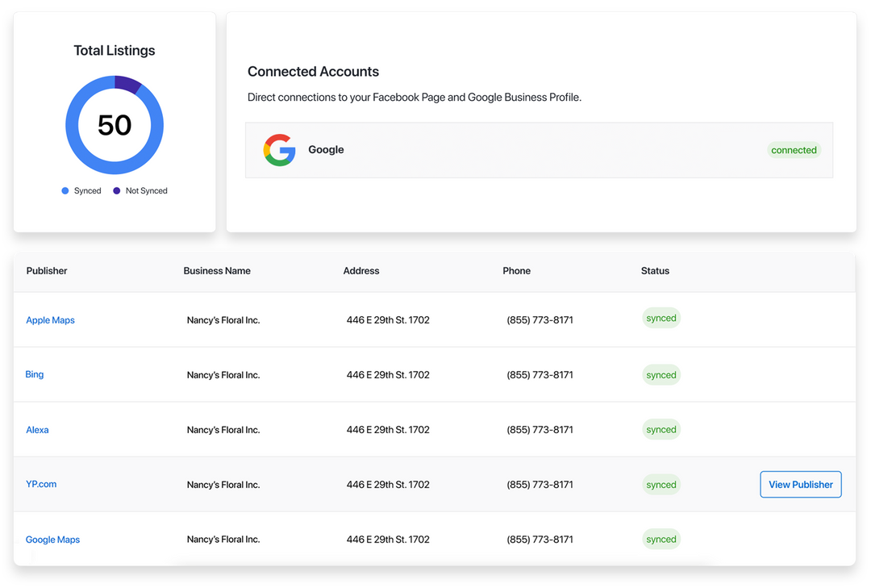
Task: Open the Apple Maps publisher link
Action: pyautogui.click(x=50, y=320)
